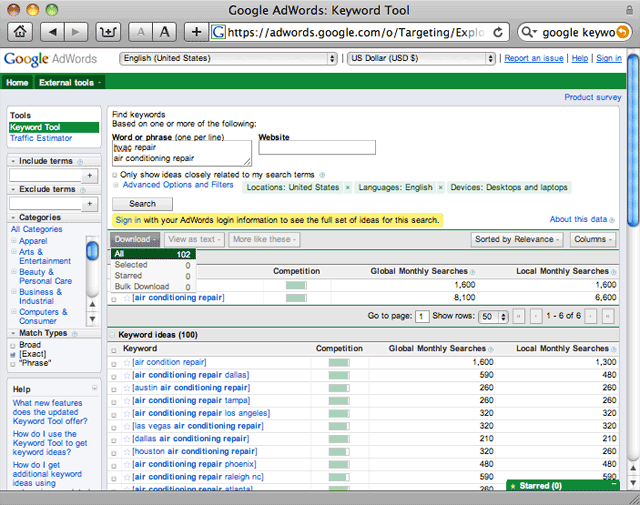Click the browser Home icon
The height and width of the screenshot is (505, 640).
20,32
